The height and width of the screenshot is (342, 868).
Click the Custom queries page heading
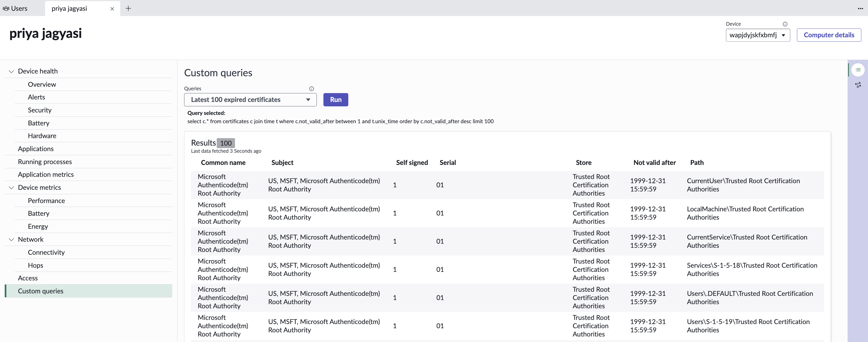(x=218, y=73)
